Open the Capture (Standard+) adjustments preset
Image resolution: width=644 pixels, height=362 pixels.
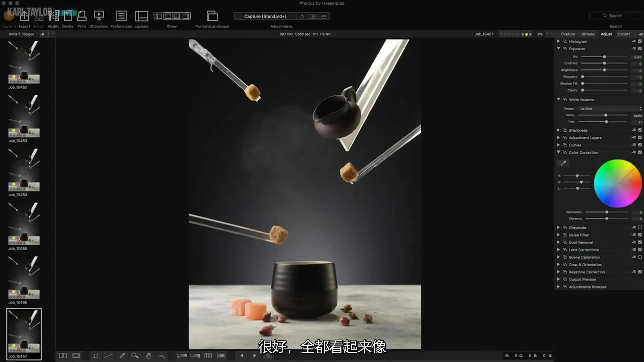point(265,16)
